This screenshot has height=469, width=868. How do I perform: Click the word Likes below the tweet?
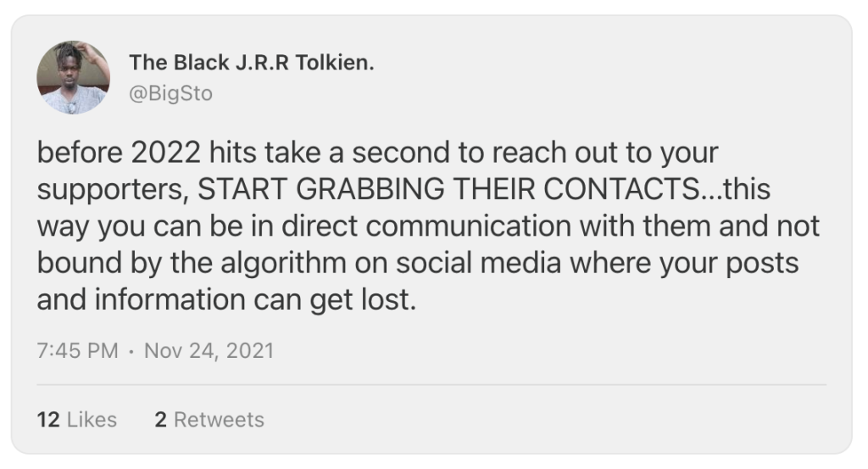click(88, 419)
